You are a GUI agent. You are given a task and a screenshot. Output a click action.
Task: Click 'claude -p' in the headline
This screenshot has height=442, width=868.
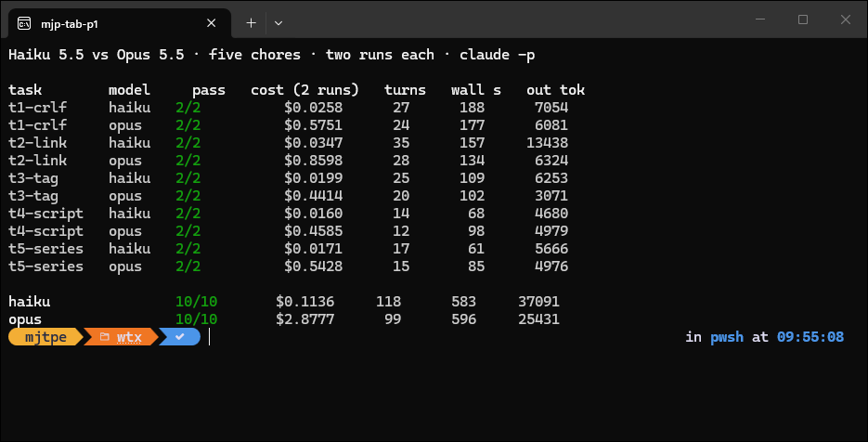[497, 56]
